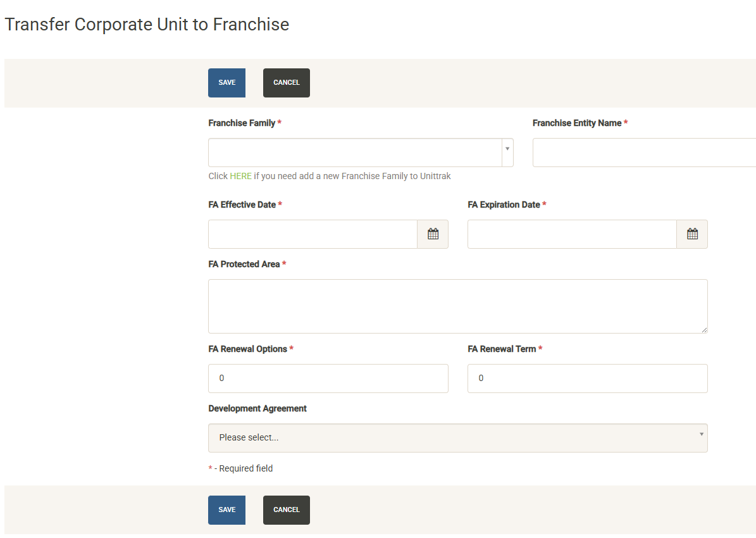Click the Development Agreement label text
This screenshot has width=756, height=538.
(x=257, y=409)
